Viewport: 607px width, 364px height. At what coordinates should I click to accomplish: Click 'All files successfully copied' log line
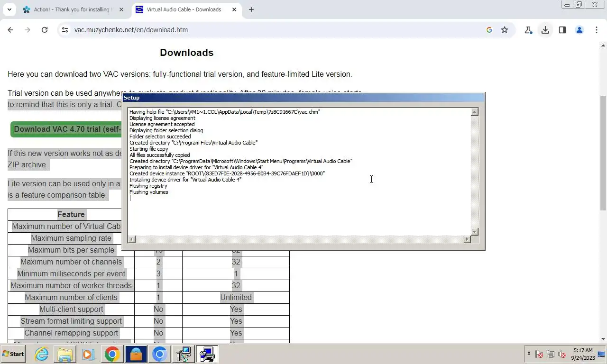160,155
